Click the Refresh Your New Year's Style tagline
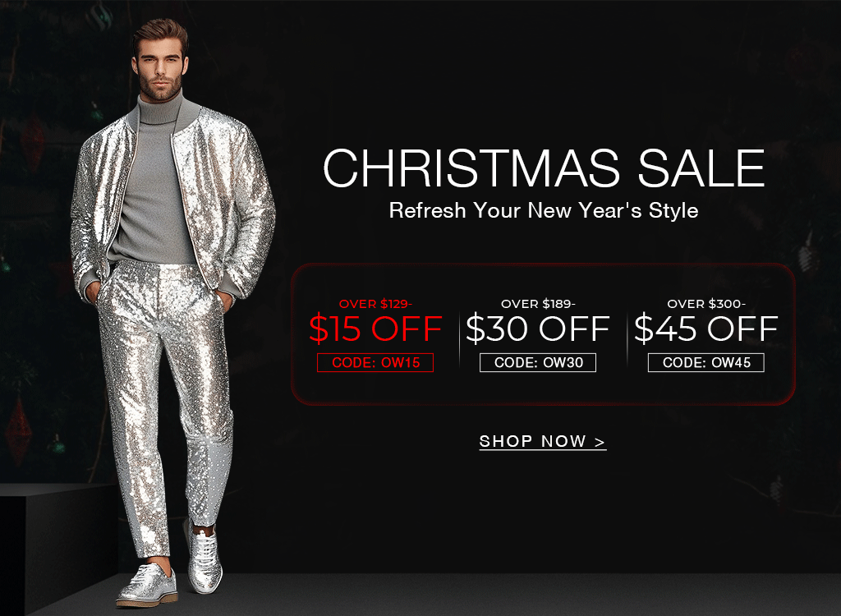Viewport: 841px width, 616px height. (544, 210)
